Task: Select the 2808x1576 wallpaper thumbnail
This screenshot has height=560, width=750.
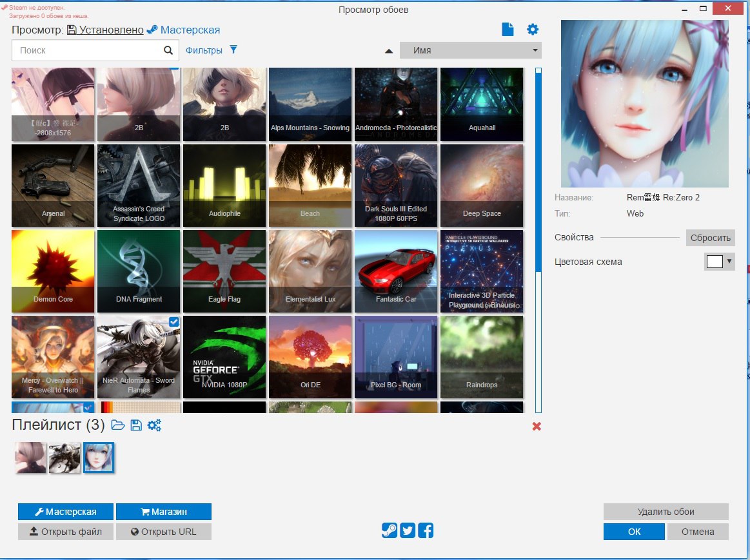Action: 53,104
